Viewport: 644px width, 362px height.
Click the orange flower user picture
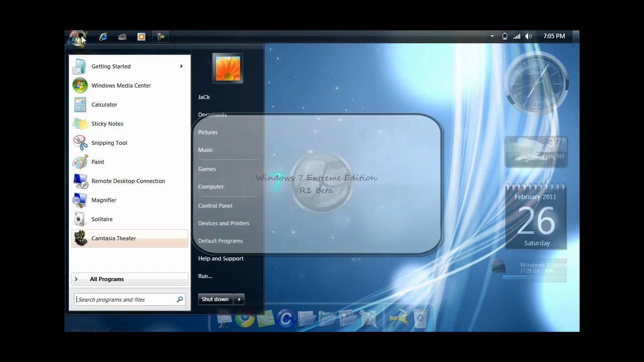click(228, 68)
